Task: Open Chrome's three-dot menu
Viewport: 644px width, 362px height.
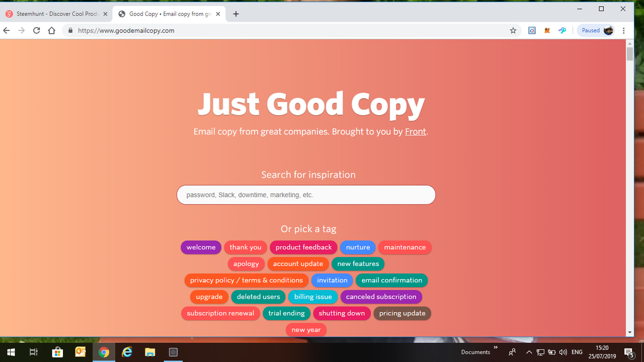Action: point(624,31)
